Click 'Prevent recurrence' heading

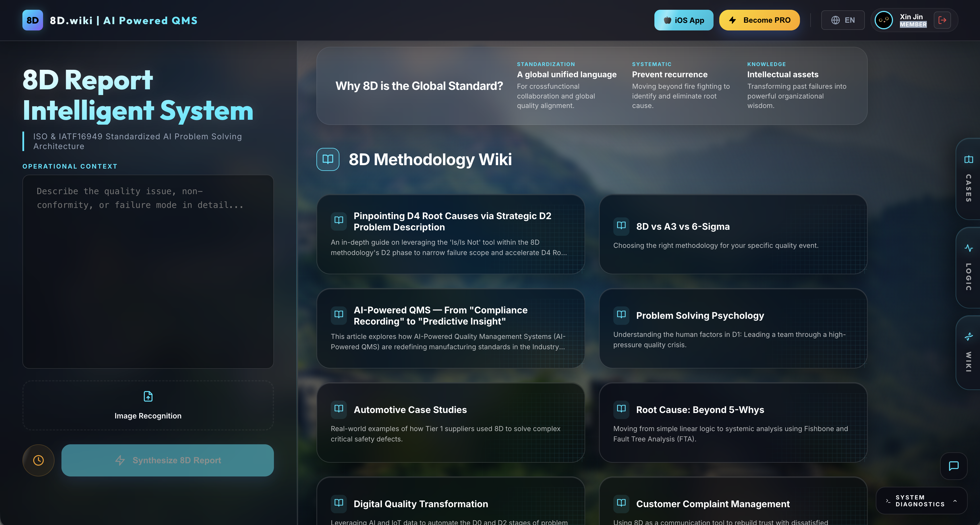670,75
